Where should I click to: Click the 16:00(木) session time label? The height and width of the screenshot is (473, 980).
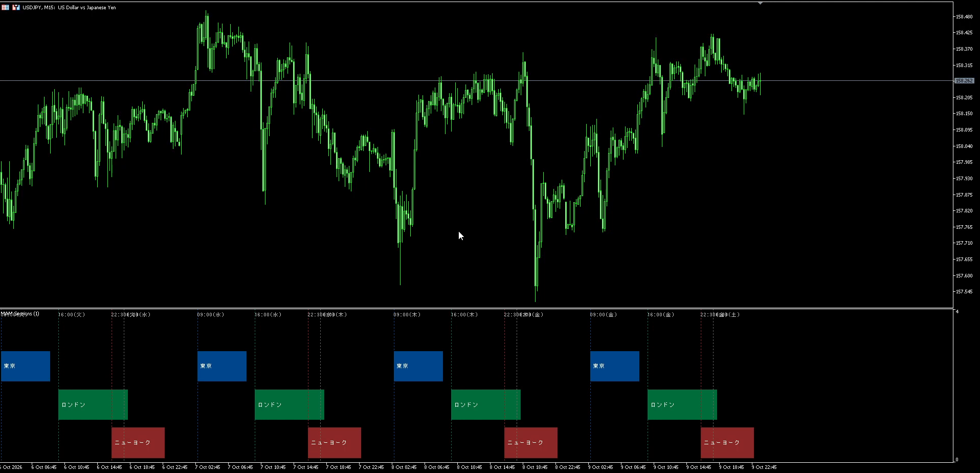tap(464, 315)
